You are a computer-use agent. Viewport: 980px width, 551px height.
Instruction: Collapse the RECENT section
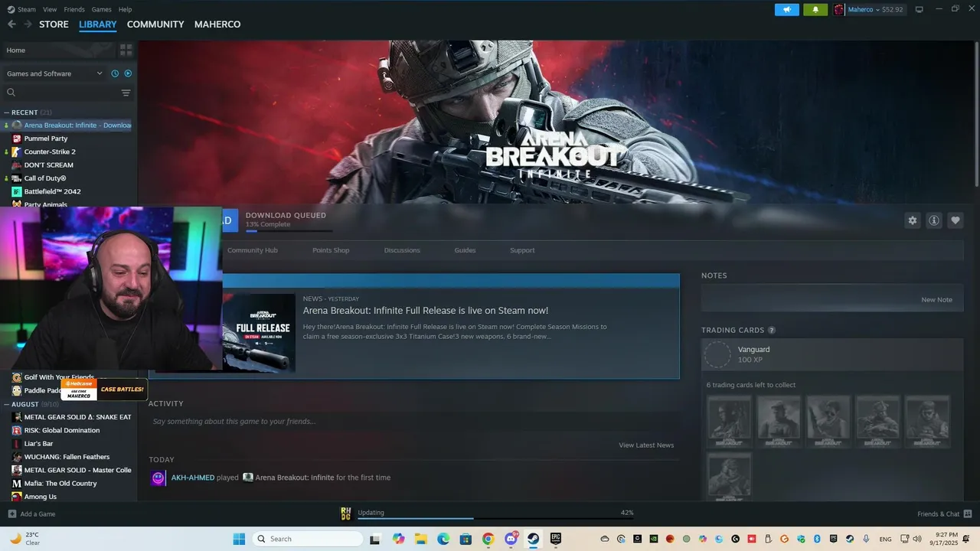[7, 112]
